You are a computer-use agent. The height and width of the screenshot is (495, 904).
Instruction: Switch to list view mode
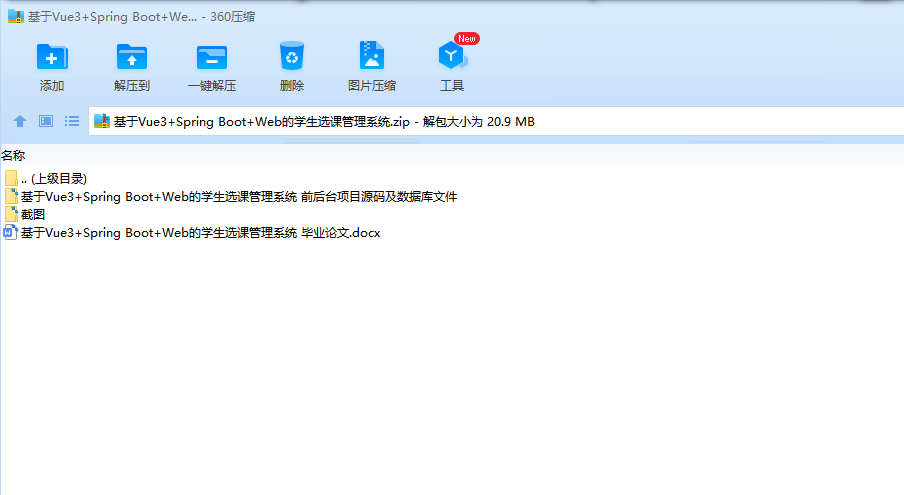point(72,121)
